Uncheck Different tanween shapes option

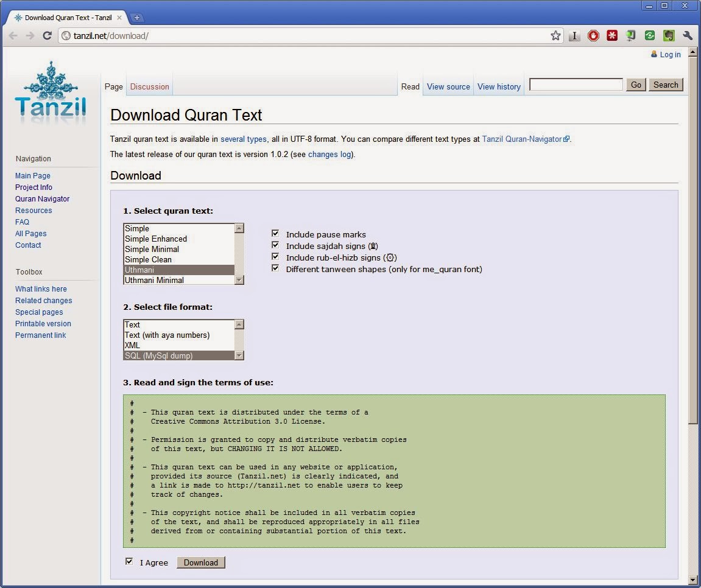click(x=275, y=268)
